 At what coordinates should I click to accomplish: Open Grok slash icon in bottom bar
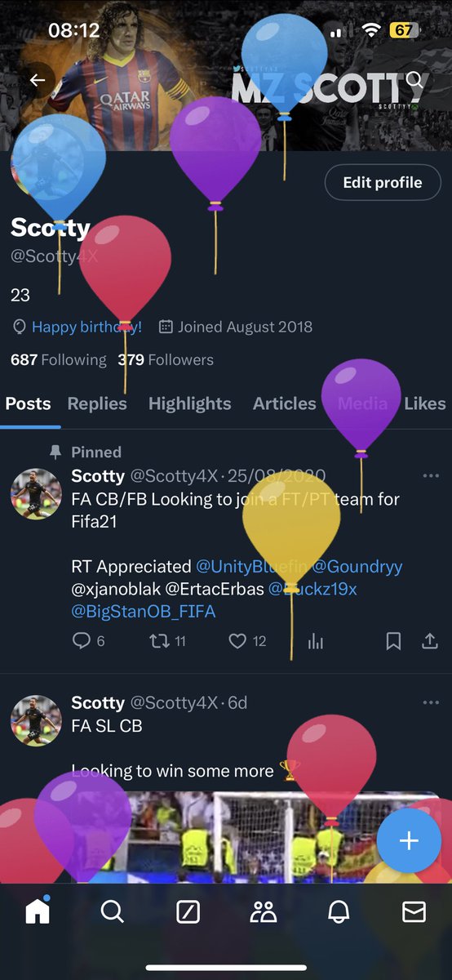[188, 911]
